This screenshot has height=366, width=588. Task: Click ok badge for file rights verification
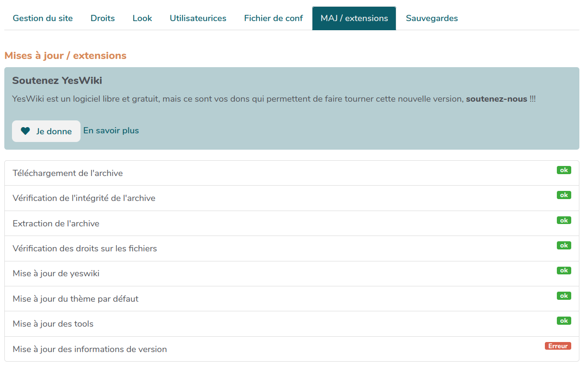pyautogui.click(x=564, y=245)
